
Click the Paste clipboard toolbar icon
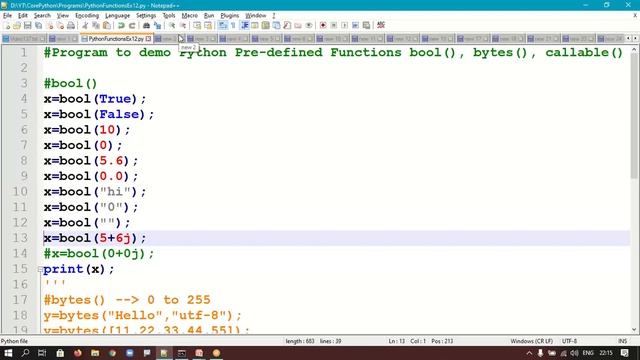pyautogui.click(x=107, y=25)
